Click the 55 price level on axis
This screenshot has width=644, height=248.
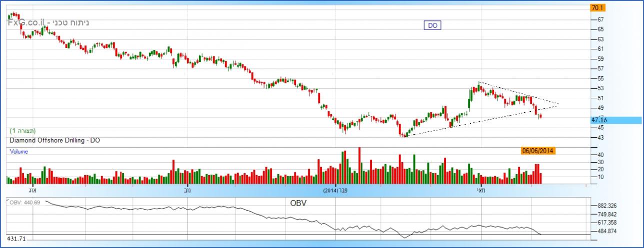point(601,78)
